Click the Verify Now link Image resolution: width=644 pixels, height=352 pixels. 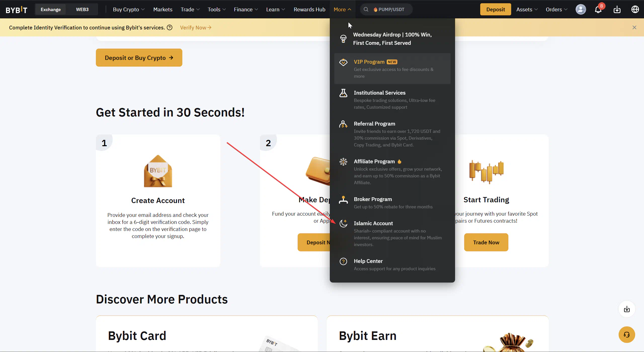click(x=196, y=27)
